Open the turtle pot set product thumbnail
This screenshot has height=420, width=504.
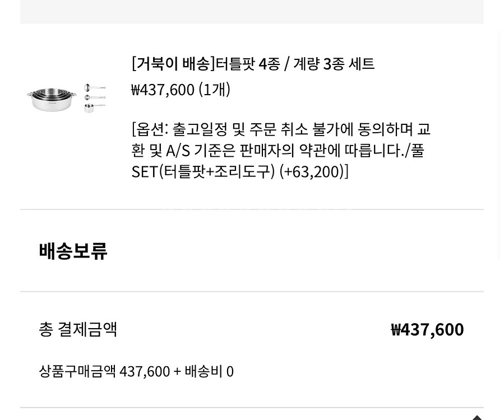pyautogui.click(x=66, y=99)
